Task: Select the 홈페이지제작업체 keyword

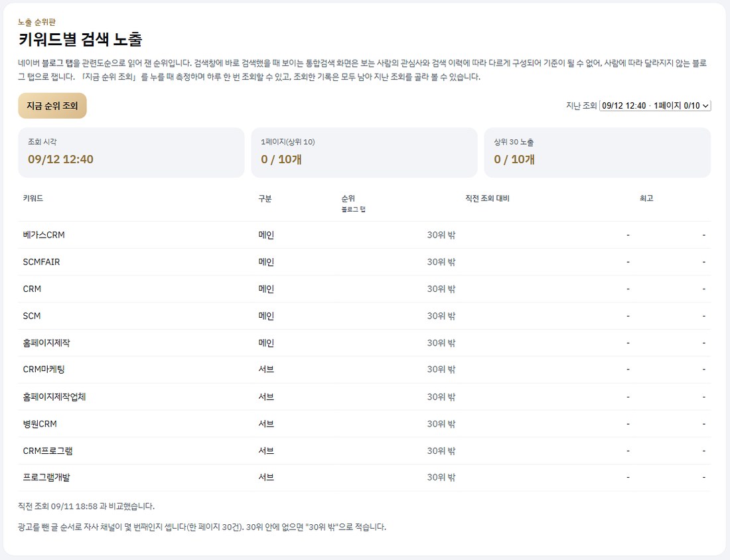Action: [54, 397]
